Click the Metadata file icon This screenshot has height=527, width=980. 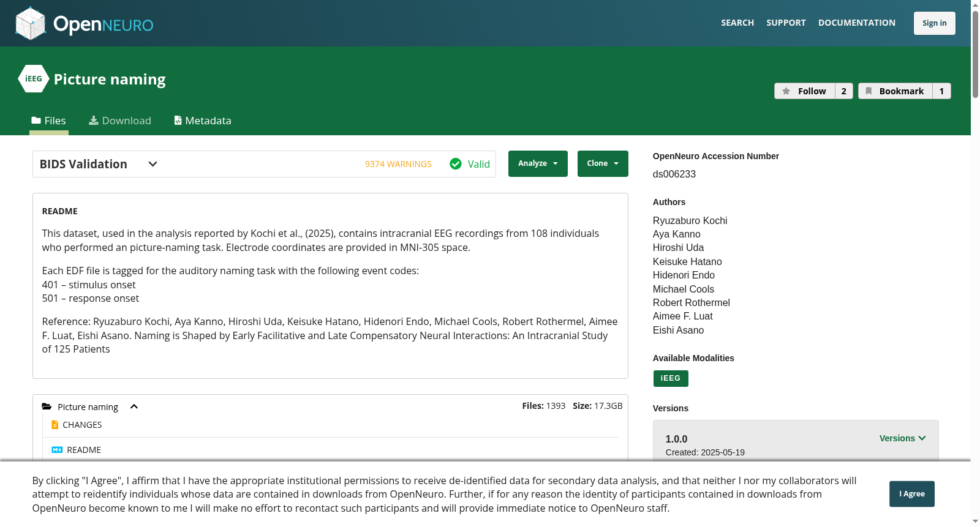178,121
